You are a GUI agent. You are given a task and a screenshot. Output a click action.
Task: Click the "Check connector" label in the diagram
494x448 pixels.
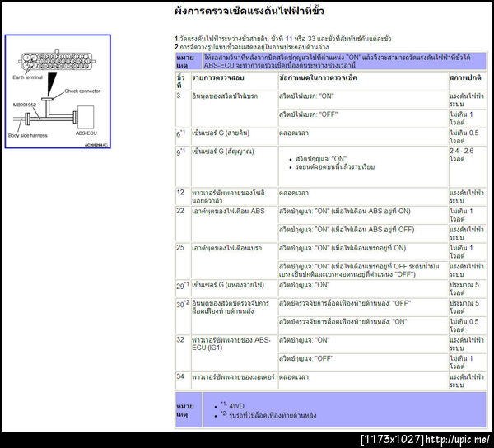82,91
